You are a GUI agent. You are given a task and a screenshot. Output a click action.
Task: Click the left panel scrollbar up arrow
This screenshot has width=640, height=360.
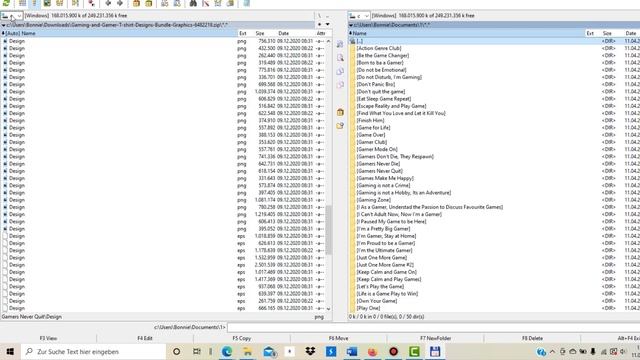329,41
